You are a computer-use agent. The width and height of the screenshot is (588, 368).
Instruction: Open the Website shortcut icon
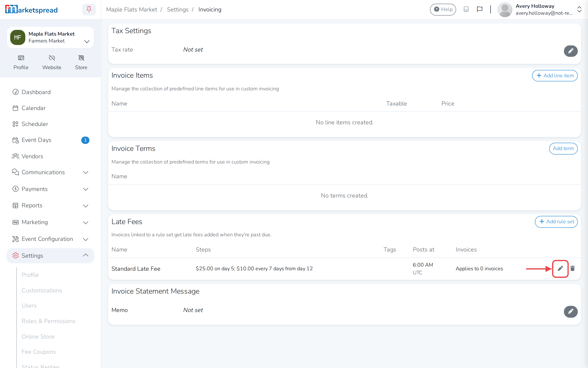click(52, 63)
